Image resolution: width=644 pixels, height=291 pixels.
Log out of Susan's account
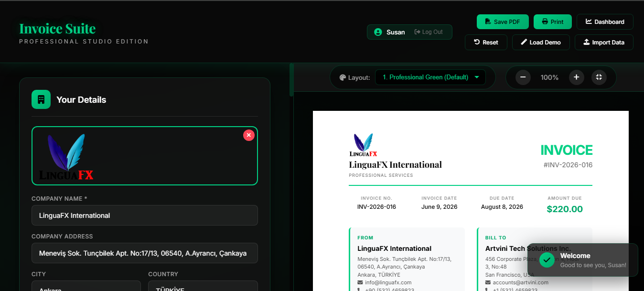[429, 32]
